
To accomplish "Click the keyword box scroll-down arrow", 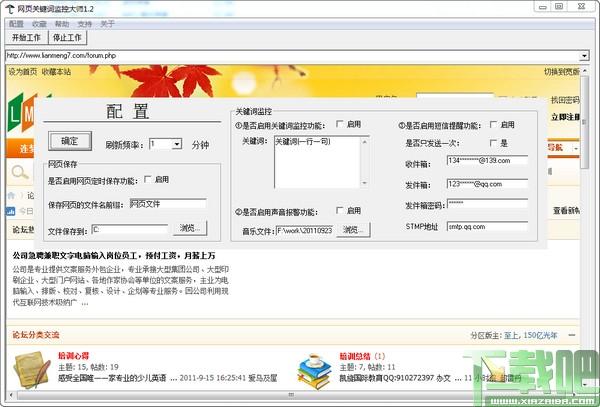I will tap(365, 183).
